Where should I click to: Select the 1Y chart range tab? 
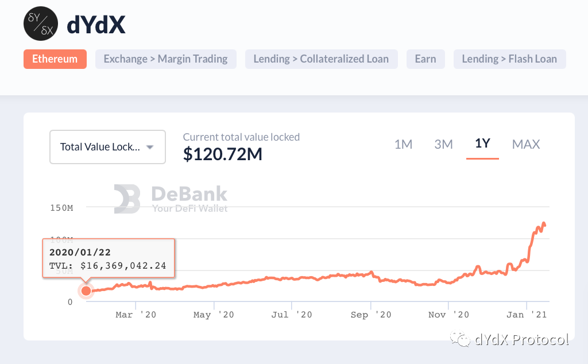pos(482,144)
